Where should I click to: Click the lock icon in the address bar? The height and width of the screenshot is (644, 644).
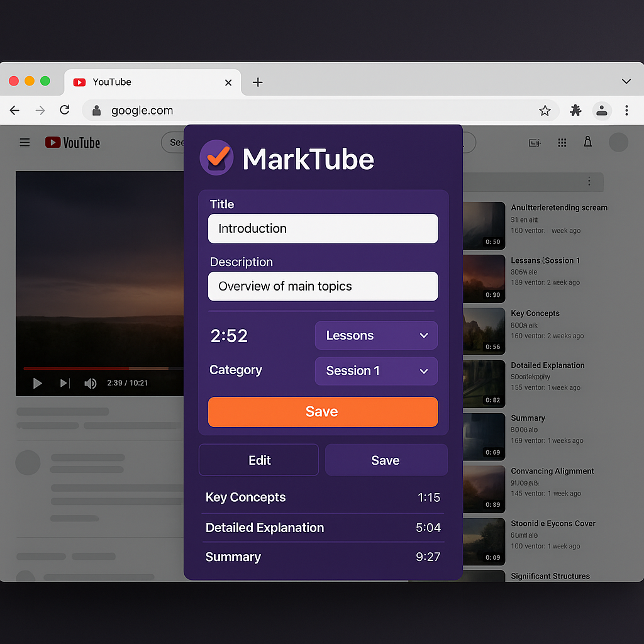click(x=96, y=110)
